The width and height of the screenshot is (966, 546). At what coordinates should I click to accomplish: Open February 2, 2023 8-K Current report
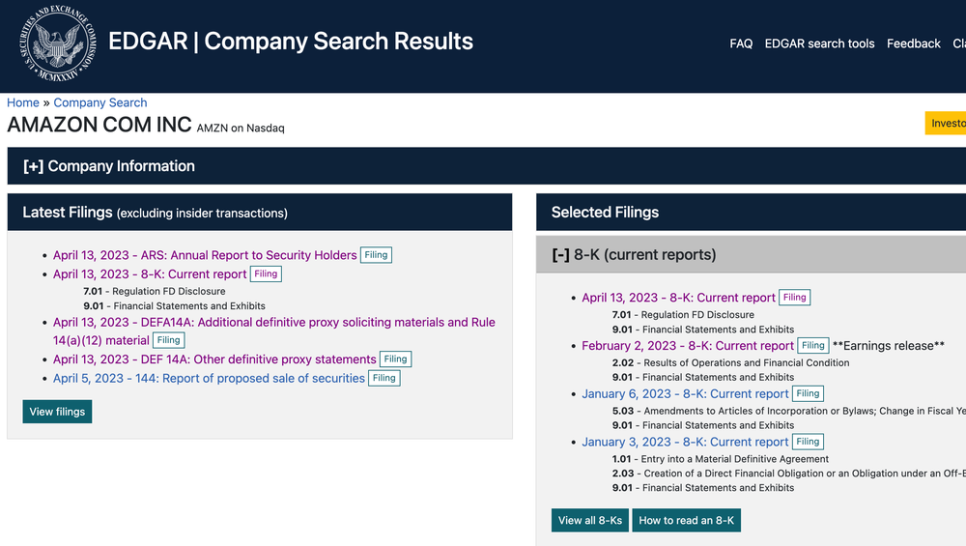[688, 345]
